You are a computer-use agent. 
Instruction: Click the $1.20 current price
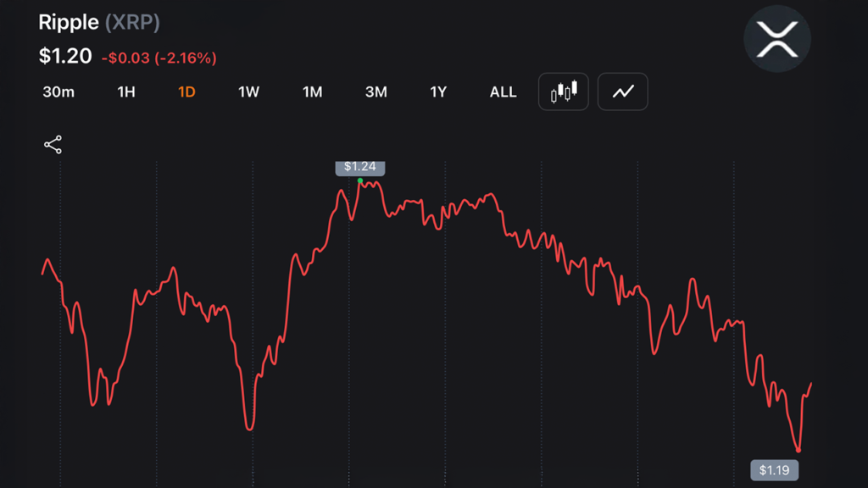[x=65, y=56]
